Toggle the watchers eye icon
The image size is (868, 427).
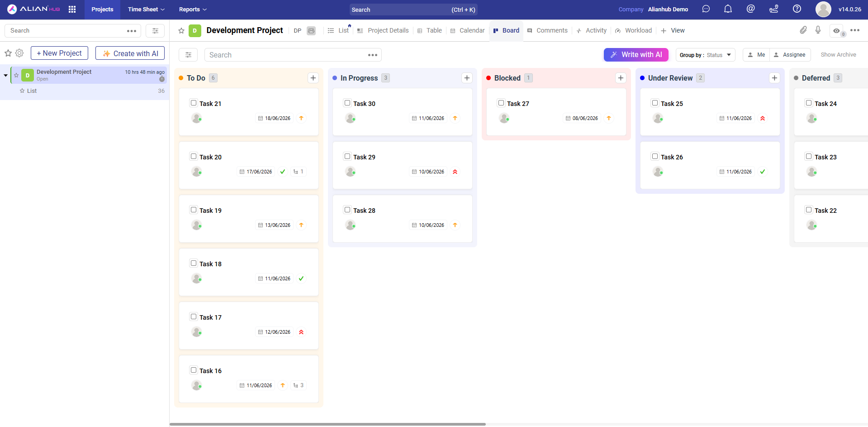point(836,31)
